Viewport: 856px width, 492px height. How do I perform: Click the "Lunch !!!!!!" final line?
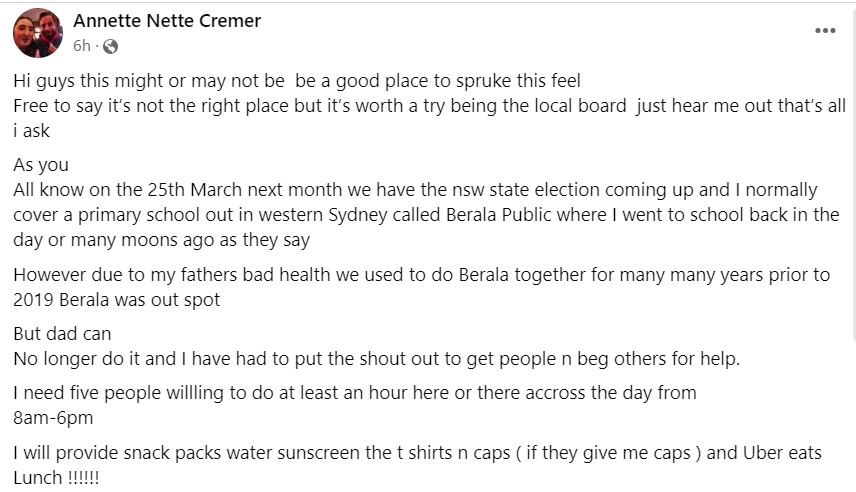(56, 478)
